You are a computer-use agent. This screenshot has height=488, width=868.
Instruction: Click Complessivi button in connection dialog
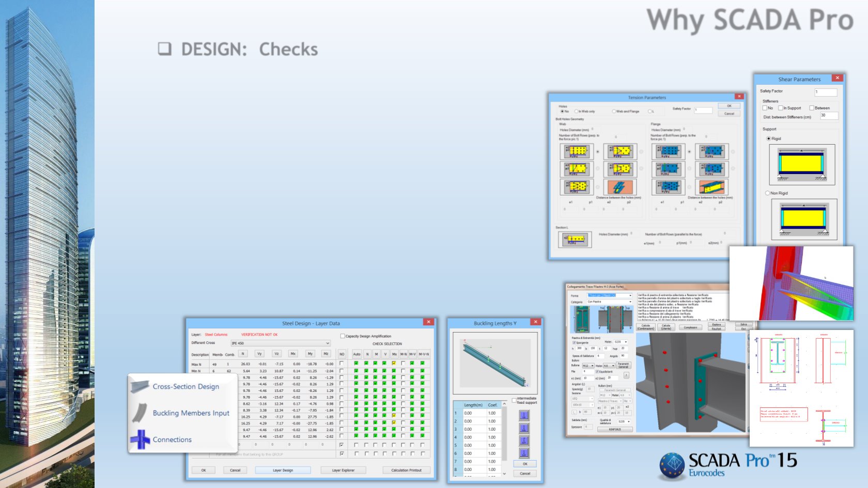(690, 327)
